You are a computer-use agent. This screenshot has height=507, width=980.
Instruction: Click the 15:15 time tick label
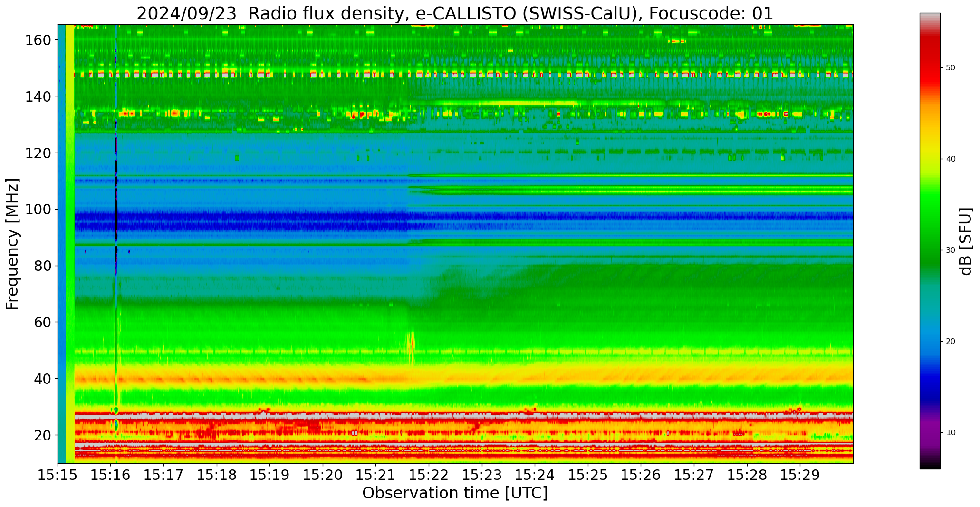[58, 475]
